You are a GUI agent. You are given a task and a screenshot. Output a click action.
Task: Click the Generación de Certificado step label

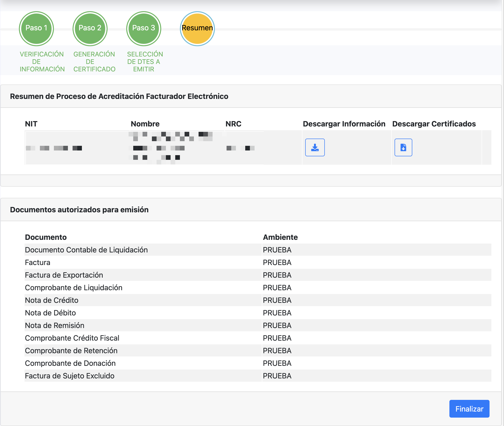pos(94,62)
